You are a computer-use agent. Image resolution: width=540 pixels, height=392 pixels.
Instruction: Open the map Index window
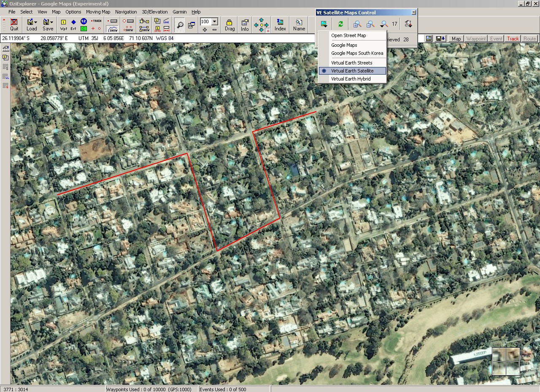(280, 24)
